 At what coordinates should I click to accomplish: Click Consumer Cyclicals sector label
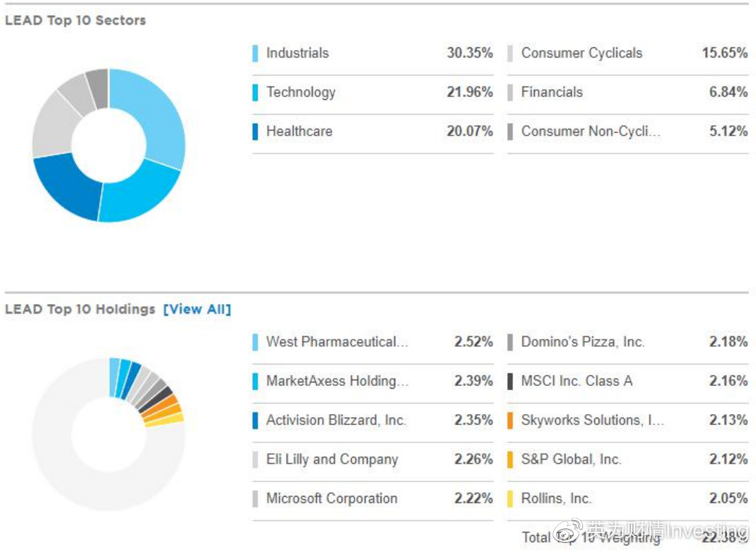coord(581,53)
